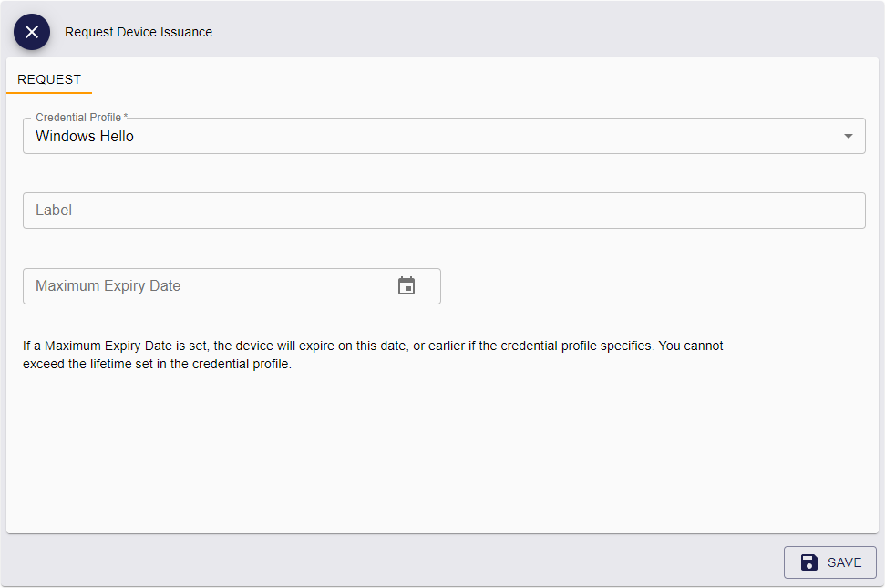Click the Maximum Expiry Date help paragraph
Image resolution: width=885 pixels, height=588 pixels.
(373, 355)
